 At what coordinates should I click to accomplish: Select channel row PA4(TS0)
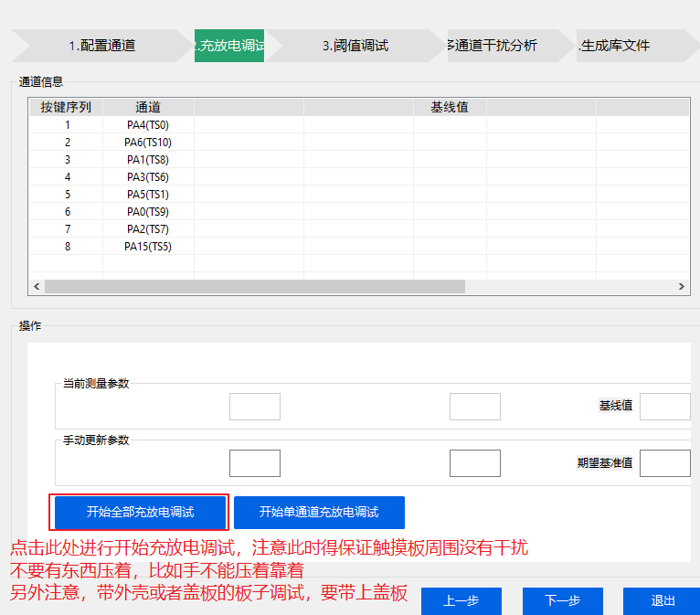click(359, 125)
